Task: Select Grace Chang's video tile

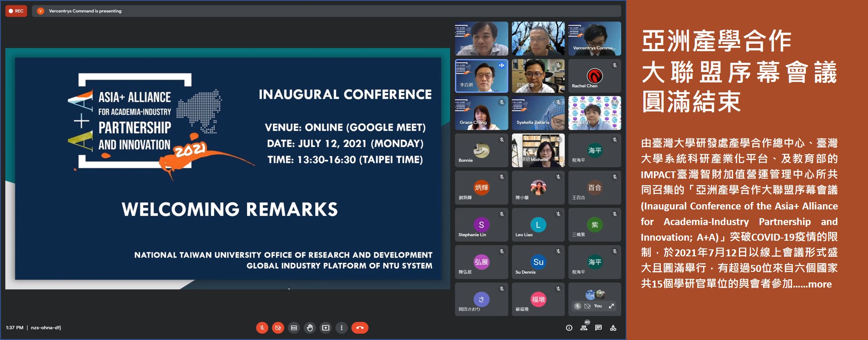Action: [481, 113]
